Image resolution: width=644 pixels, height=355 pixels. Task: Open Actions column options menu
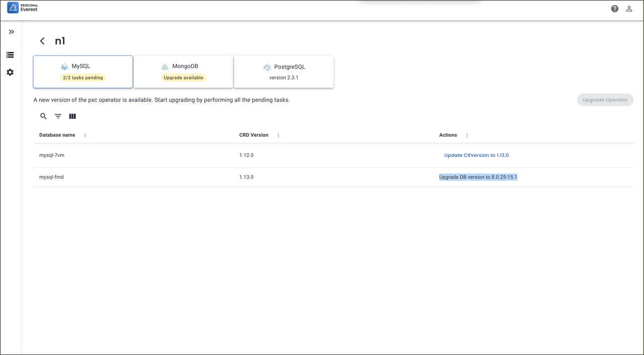467,135
